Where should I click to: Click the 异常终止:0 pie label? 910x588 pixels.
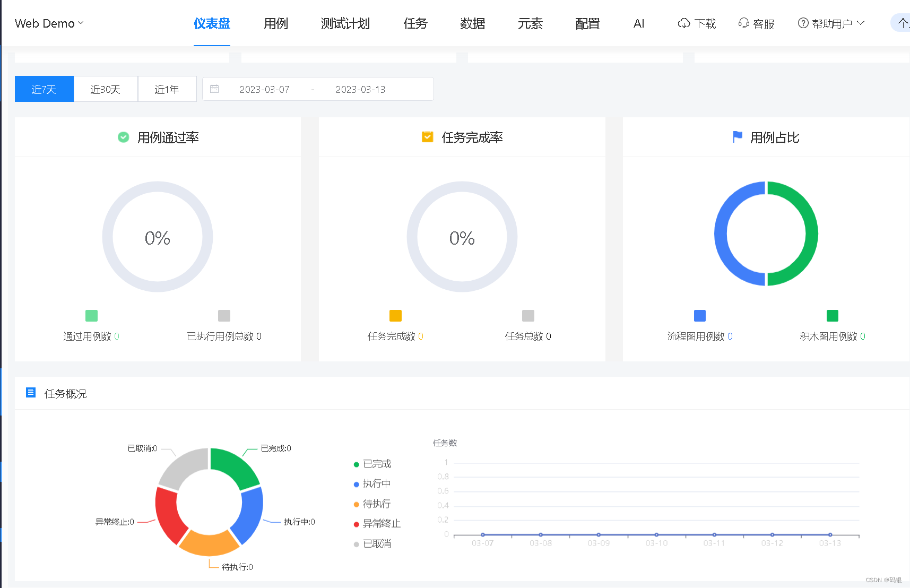pos(115,522)
